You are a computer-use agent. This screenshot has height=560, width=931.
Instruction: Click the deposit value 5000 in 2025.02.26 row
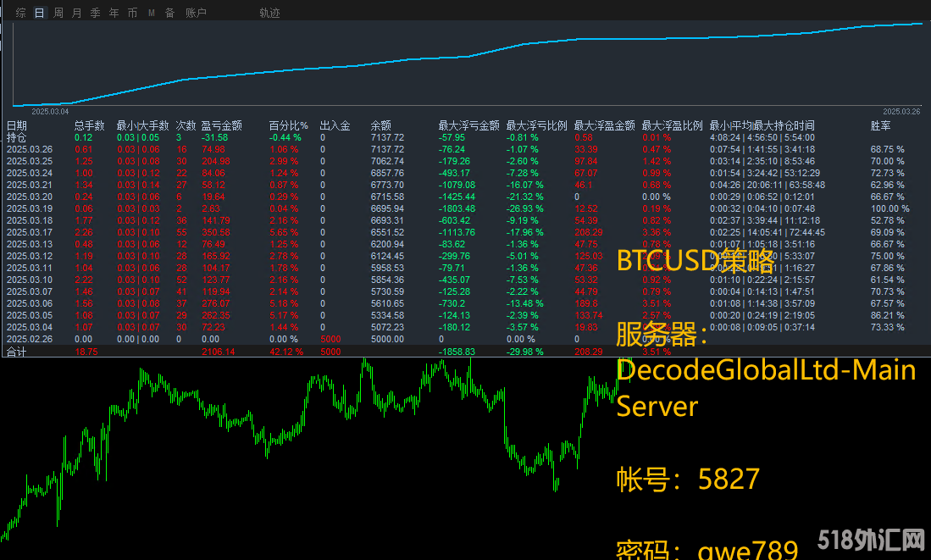330,339
